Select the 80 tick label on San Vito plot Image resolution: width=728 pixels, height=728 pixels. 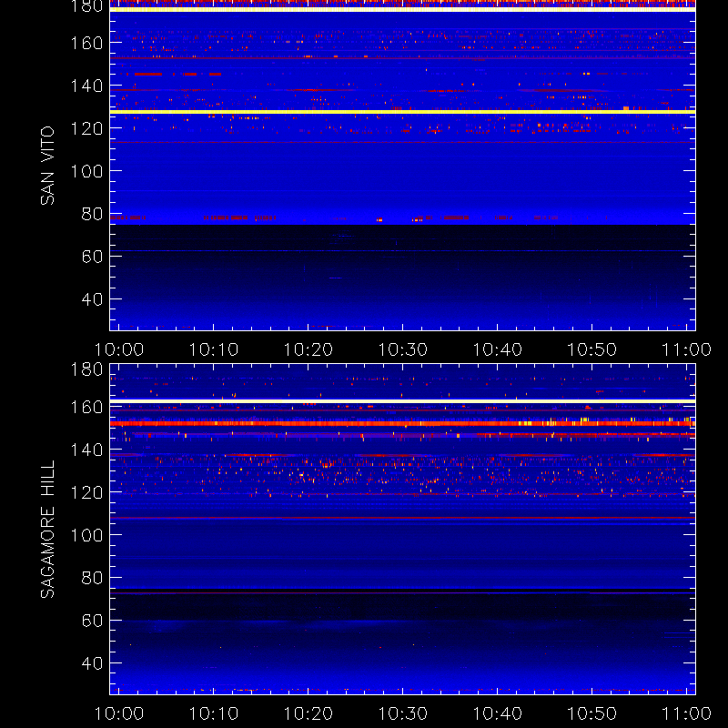point(92,214)
